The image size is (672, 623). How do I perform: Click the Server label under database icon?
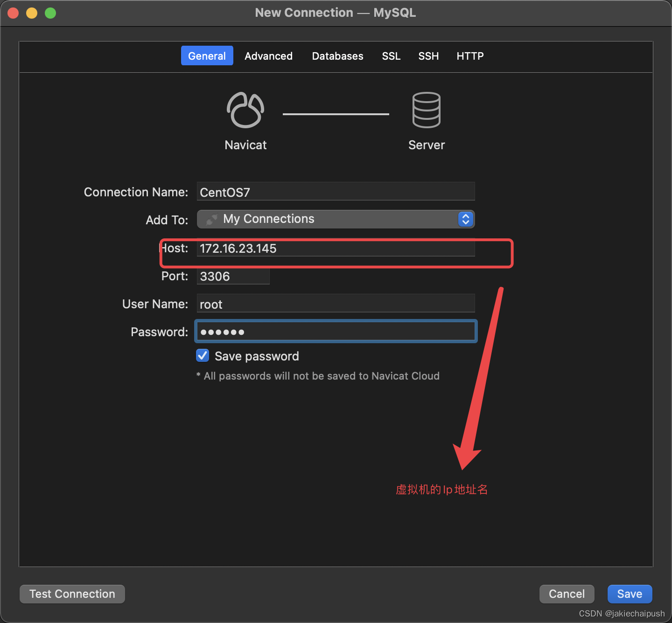click(427, 145)
